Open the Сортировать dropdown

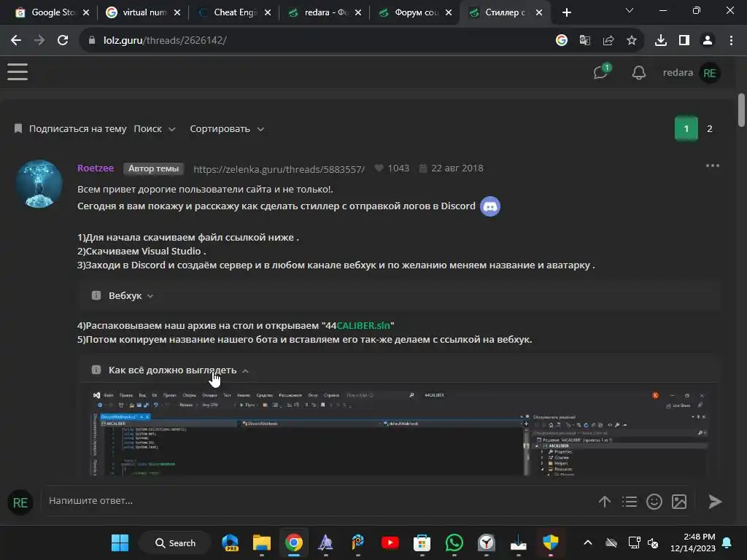pyautogui.click(x=227, y=128)
